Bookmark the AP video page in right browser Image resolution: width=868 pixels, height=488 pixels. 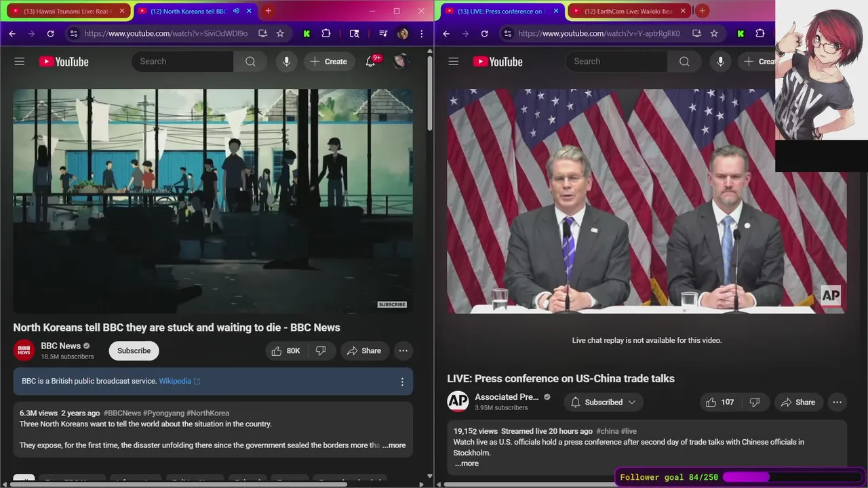point(714,33)
